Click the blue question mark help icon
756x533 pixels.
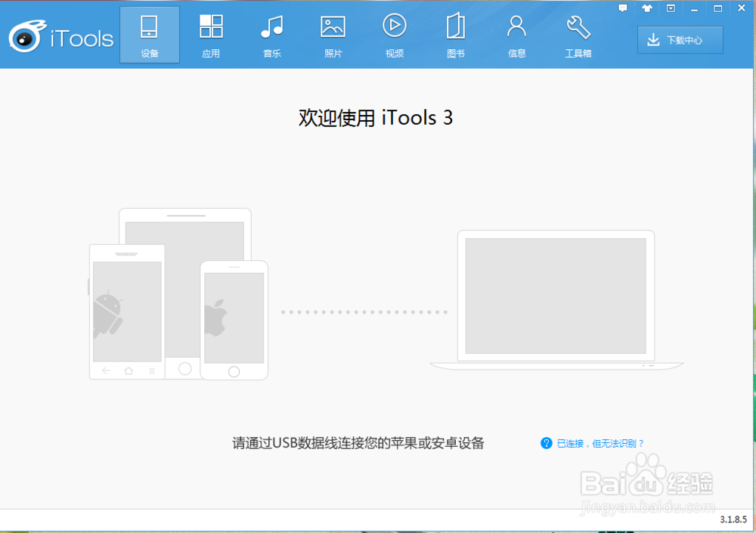click(547, 443)
